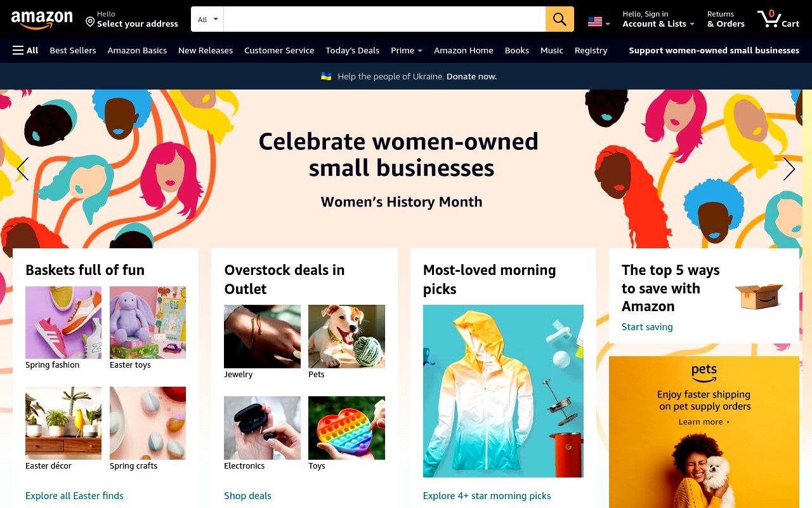Go to previous banner slide arrow
This screenshot has width=812, height=508.
coord(23,169)
